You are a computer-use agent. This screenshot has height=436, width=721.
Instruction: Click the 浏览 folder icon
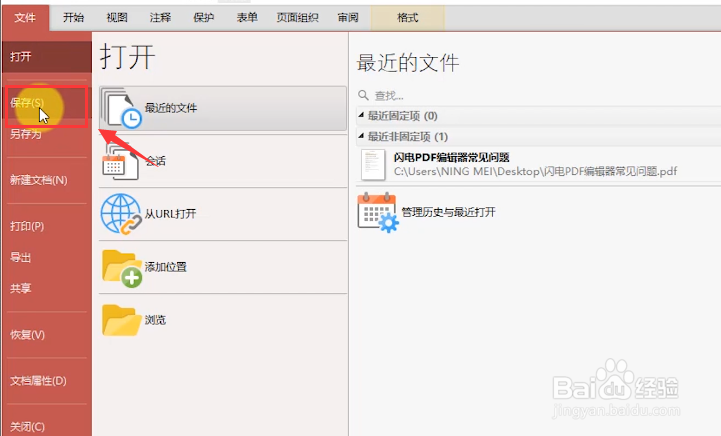121,320
